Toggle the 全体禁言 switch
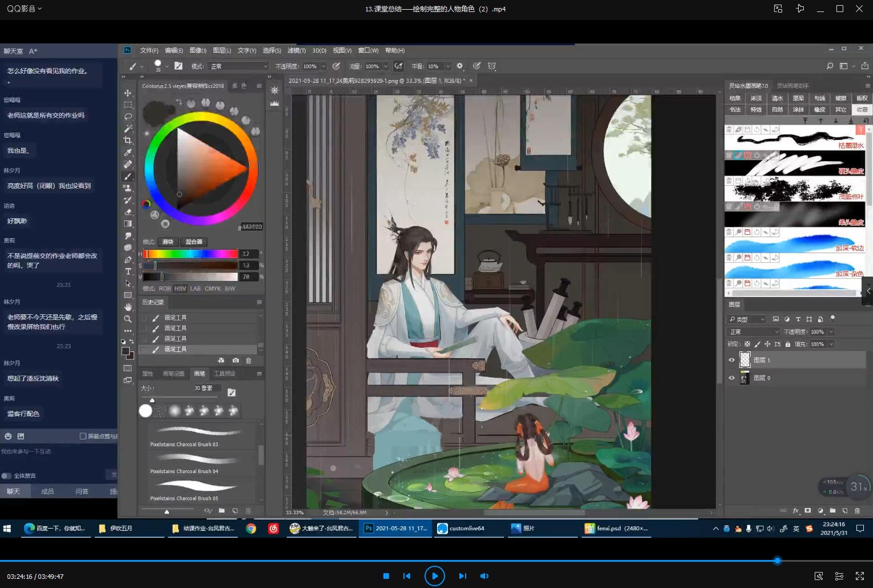 coord(6,475)
